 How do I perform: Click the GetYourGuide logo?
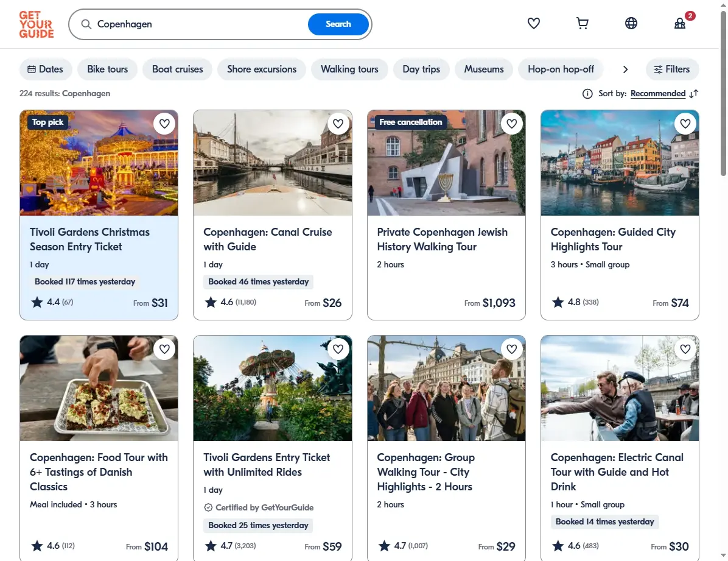[x=36, y=24]
